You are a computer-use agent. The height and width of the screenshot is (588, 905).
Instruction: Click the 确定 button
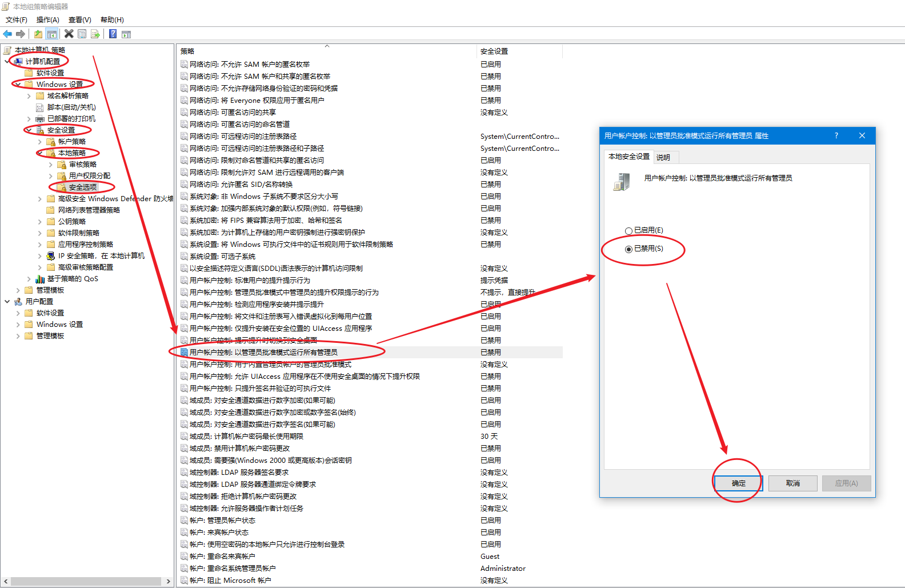[x=738, y=483]
